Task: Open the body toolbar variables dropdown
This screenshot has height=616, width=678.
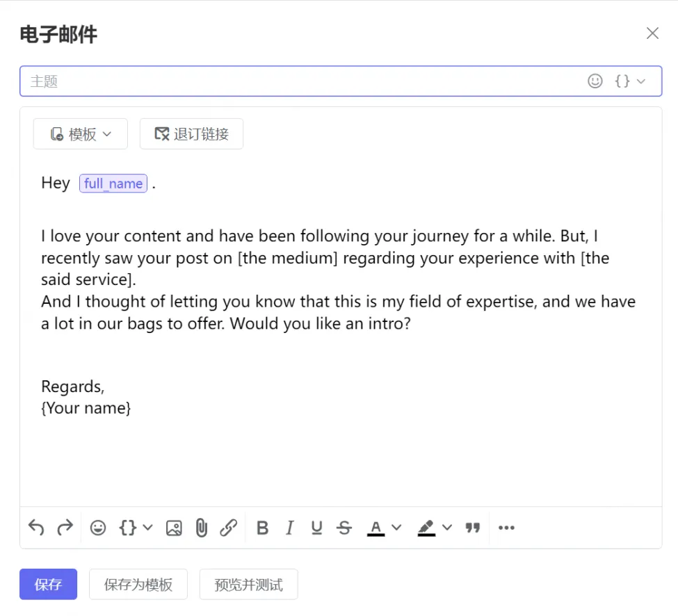Action: click(136, 528)
